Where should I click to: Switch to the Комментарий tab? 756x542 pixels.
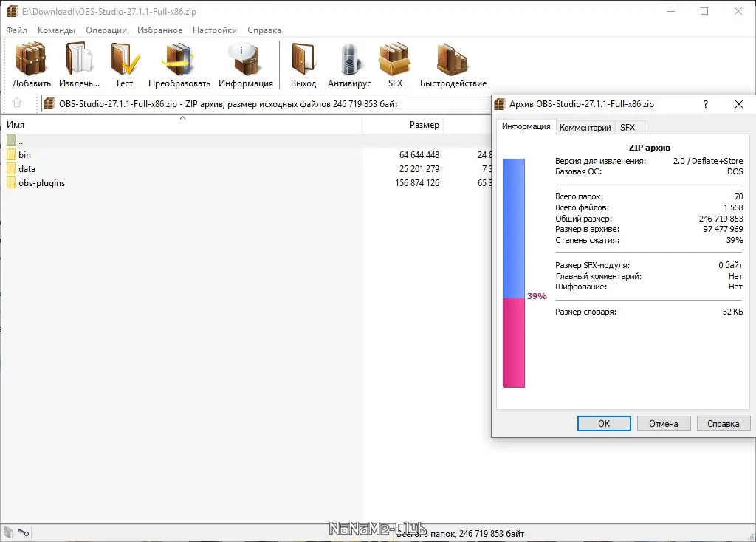coord(585,127)
